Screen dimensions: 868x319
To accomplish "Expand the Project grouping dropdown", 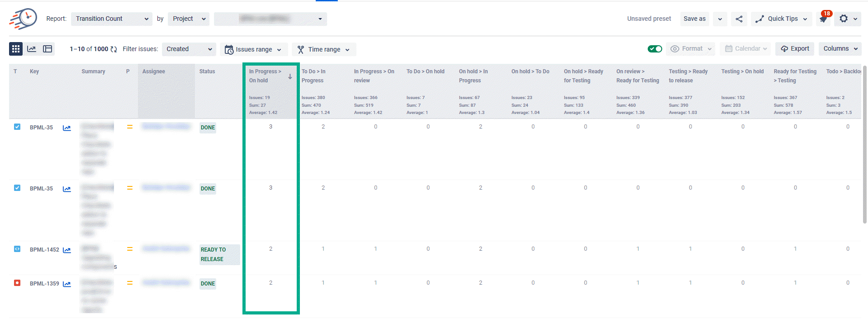I will 189,19.
